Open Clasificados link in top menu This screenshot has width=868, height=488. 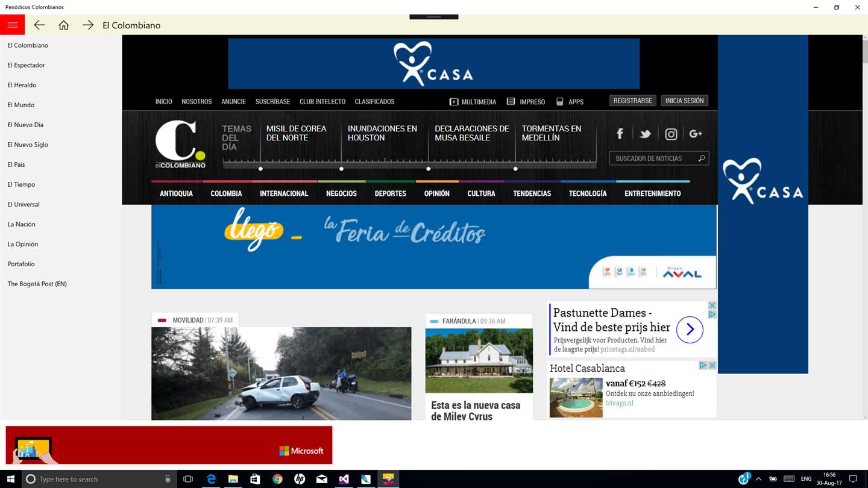(x=374, y=102)
